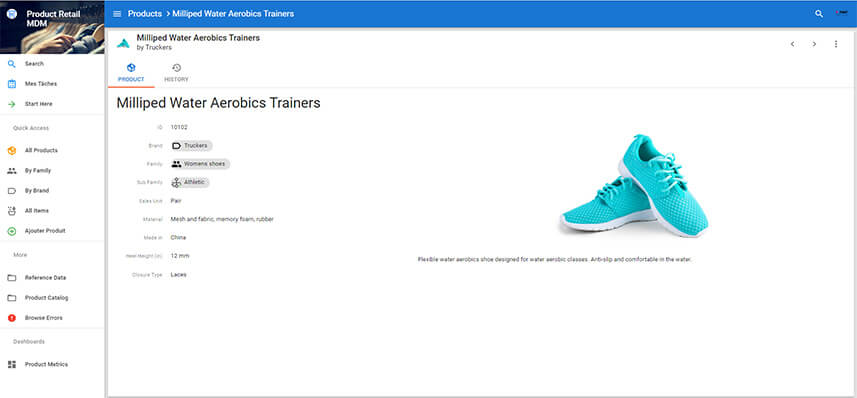Click the All Products cube icon
This screenshot has height=398, width=857.
point(11,150)
